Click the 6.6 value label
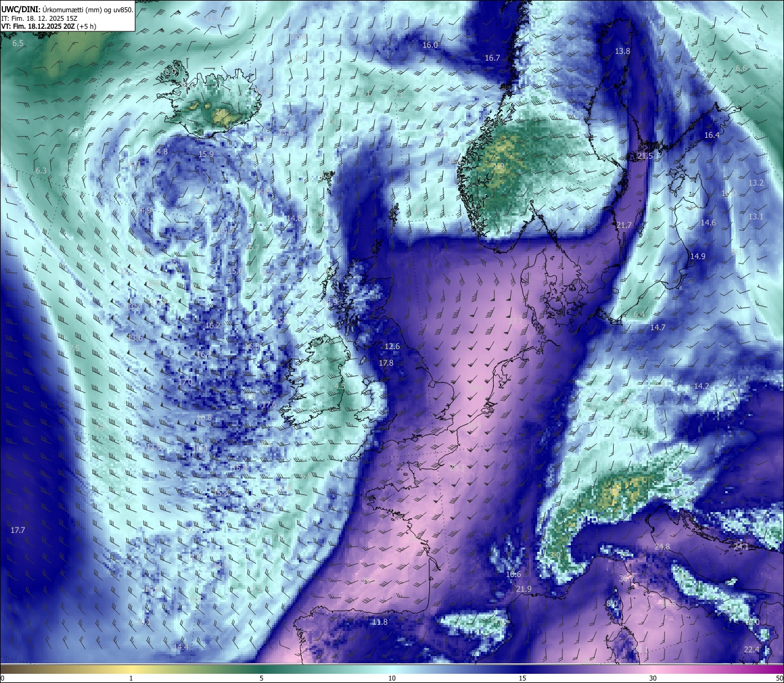 tap(741, 69)
